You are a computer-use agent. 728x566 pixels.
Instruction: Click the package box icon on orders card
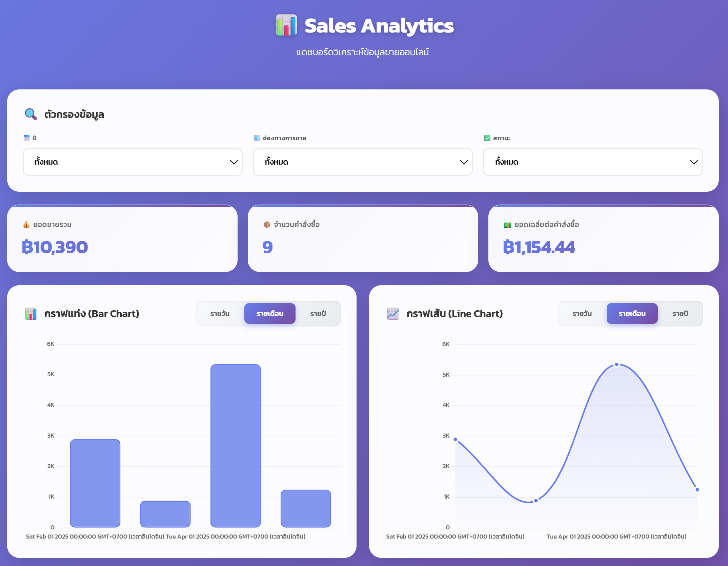(267, 225)
